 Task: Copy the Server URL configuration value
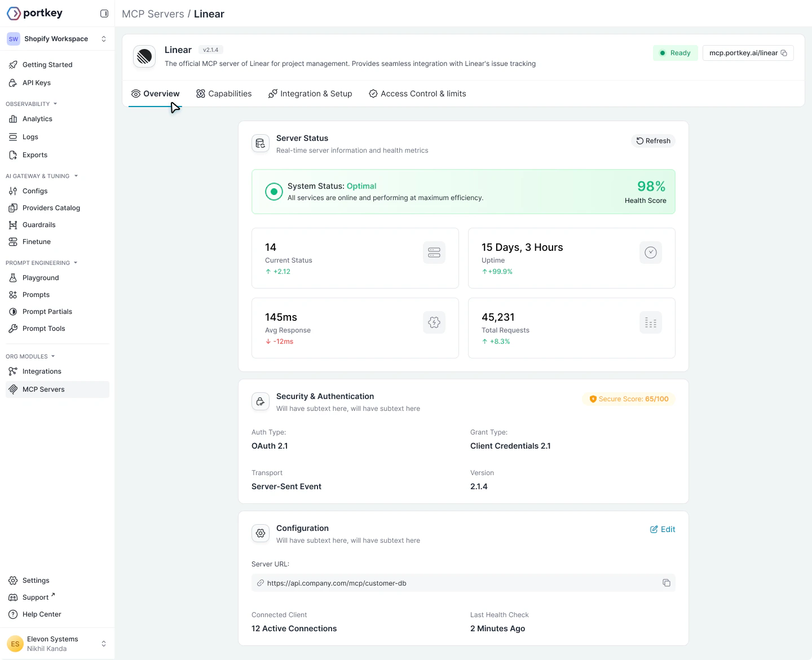pos(667,583)
